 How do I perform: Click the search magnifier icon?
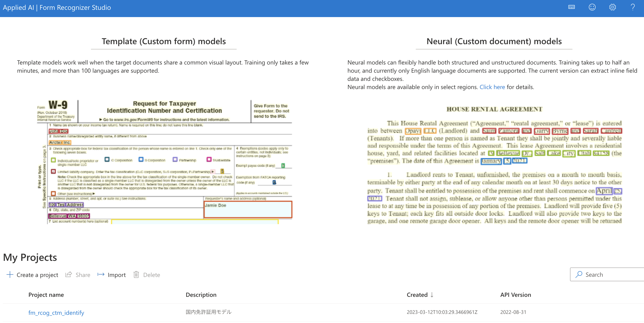579,274
